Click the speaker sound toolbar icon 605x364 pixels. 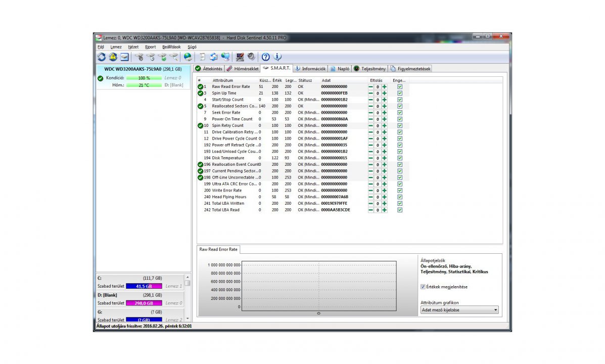[x=251, y=57]
